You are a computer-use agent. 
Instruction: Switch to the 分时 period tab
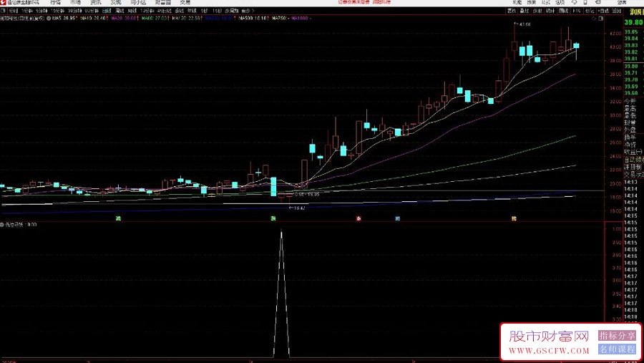[x=14, y=11]
